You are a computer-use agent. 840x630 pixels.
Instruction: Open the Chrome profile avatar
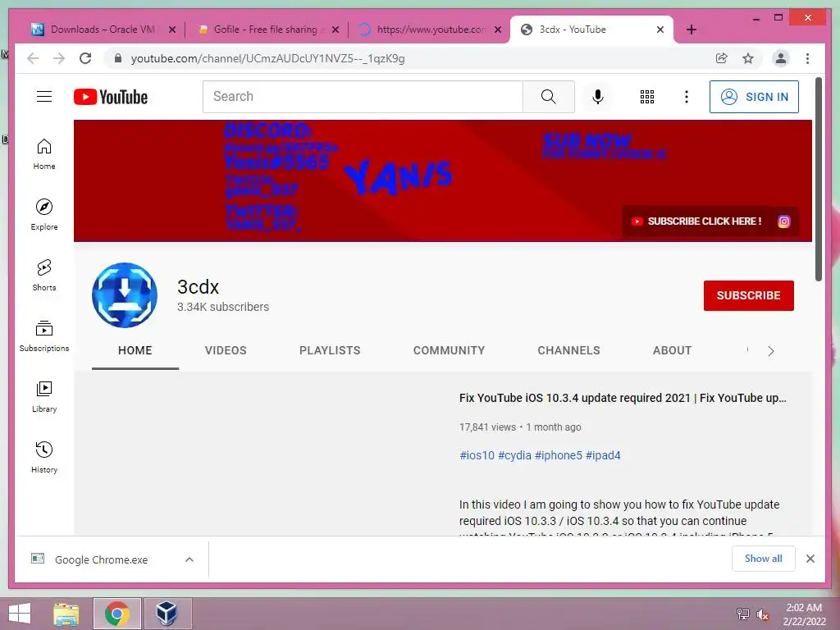(781, 58)
